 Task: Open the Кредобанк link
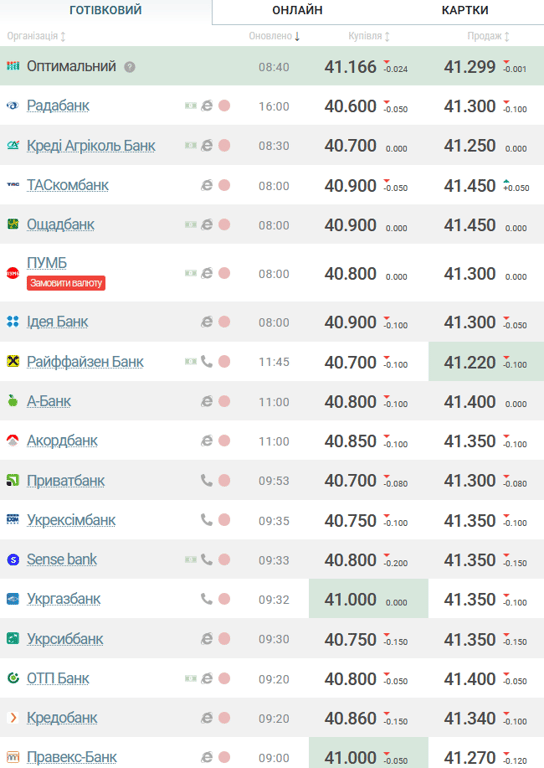(62, 718)
